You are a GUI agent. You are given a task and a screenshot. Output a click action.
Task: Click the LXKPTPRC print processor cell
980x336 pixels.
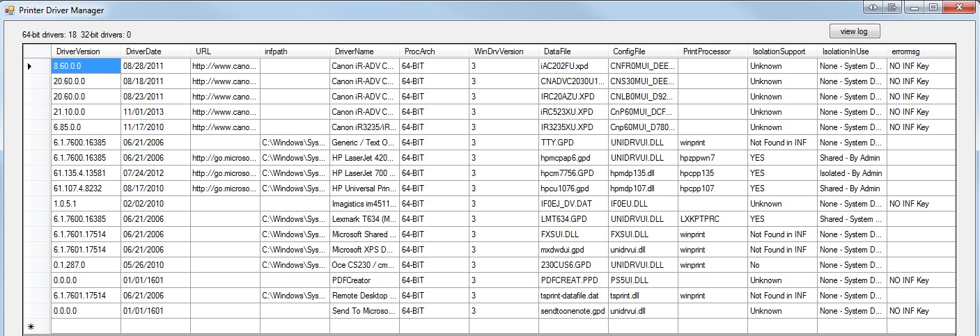[x=713, y=219]
